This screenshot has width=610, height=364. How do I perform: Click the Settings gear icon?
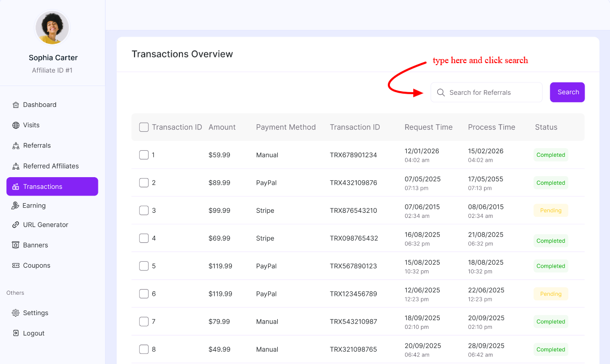(16, 313)
